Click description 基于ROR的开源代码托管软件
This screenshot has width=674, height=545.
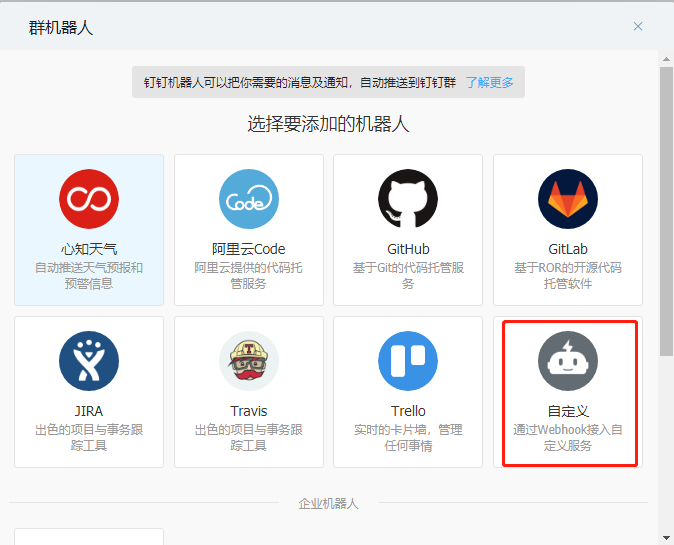tap(568, 276)
